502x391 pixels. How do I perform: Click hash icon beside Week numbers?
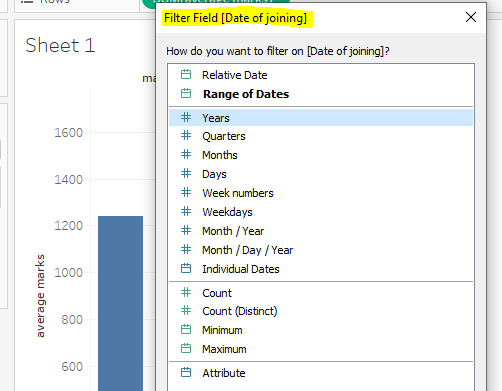(186, 192)
